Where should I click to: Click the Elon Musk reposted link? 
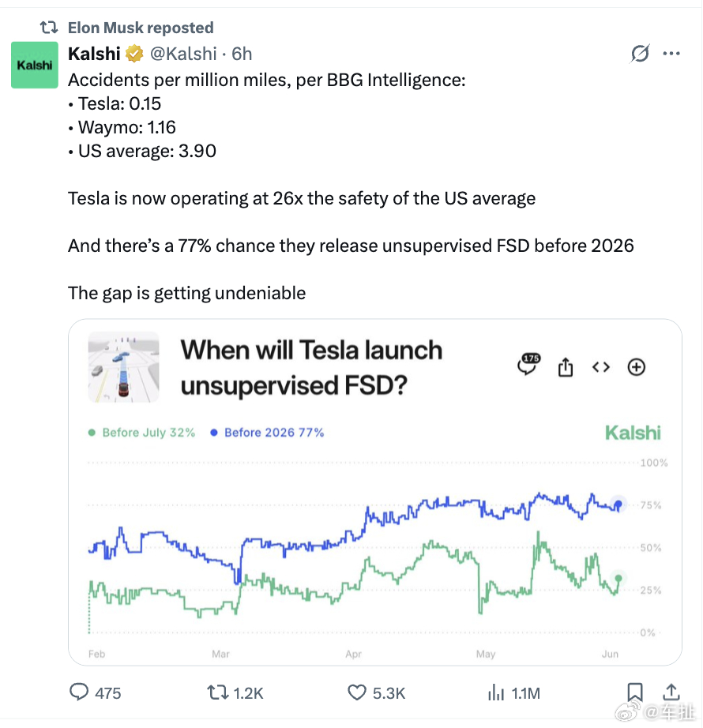coord(141,28)
